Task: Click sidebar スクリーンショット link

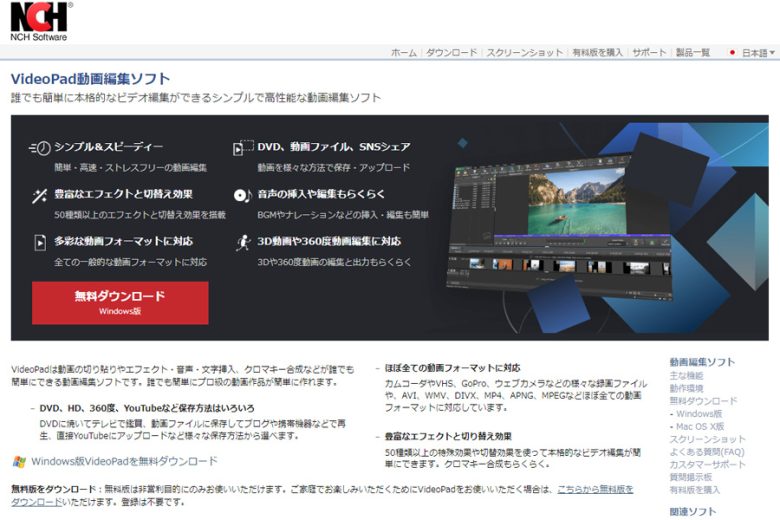Action: (x=707, y=439)
